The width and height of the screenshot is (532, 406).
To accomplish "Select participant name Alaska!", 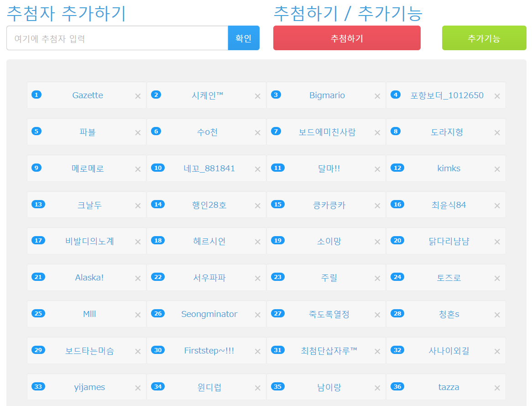I will click(x=89, y=278).
